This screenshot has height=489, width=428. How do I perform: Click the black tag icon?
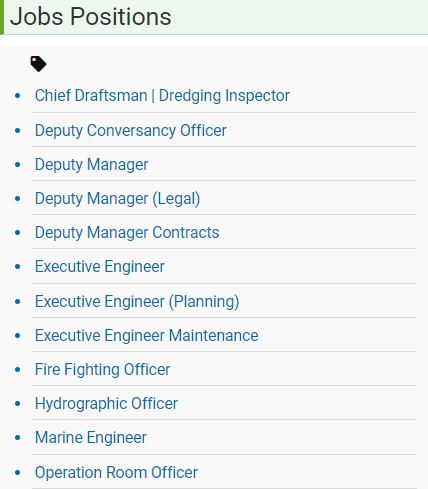[x=38, y=64]
